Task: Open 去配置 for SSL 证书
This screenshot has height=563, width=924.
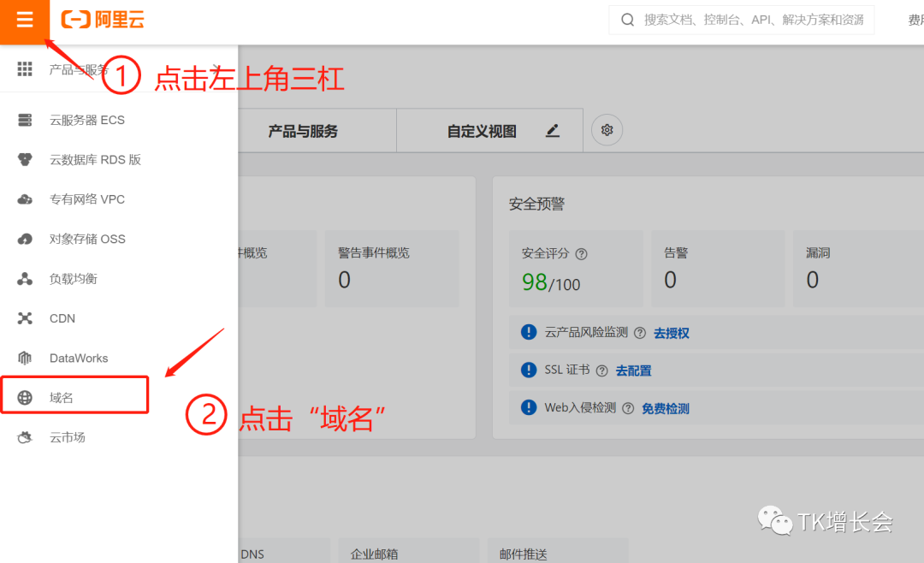Action: pos(632,370)
